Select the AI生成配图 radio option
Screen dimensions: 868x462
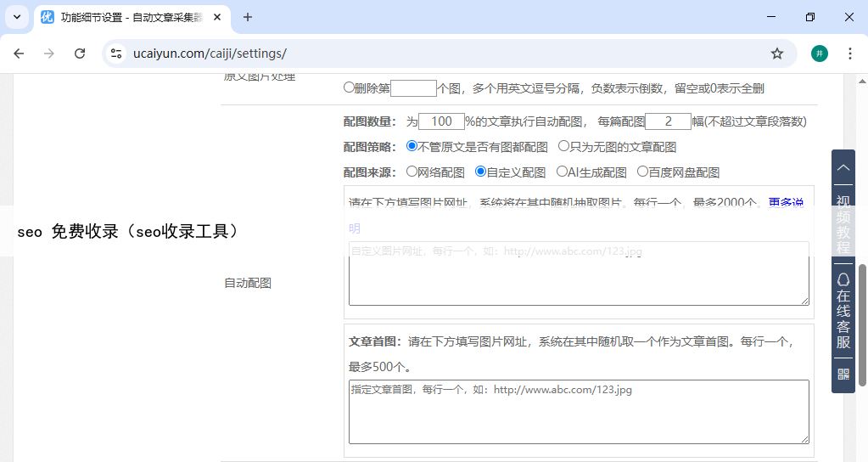tap(561, 172)
